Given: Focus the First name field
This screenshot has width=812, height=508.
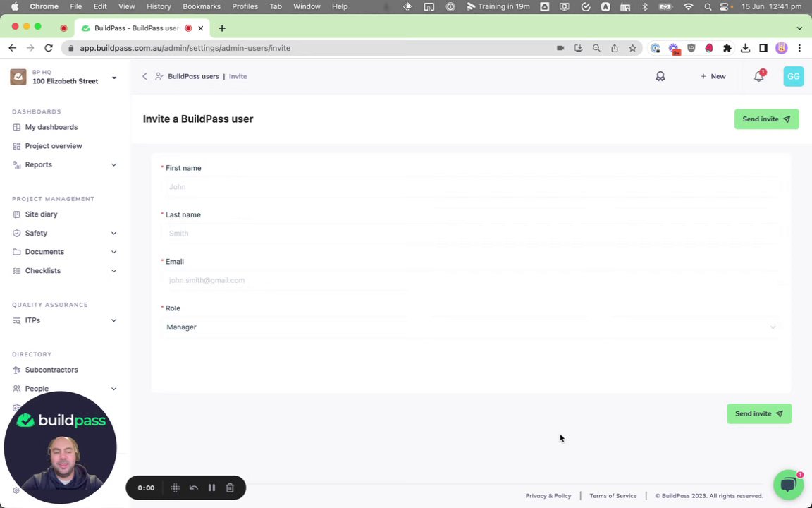Looking at the screenshot, I should pos(471,186).
